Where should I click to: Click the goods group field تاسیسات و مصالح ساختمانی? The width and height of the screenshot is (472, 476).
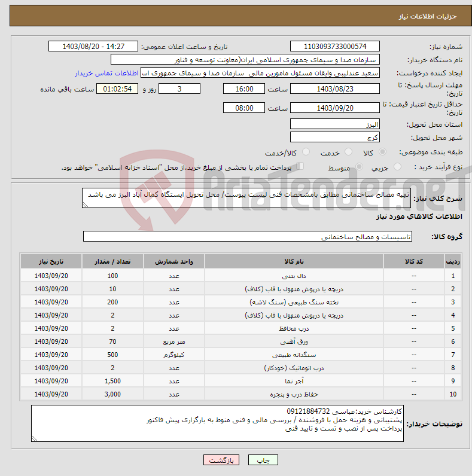248,236
